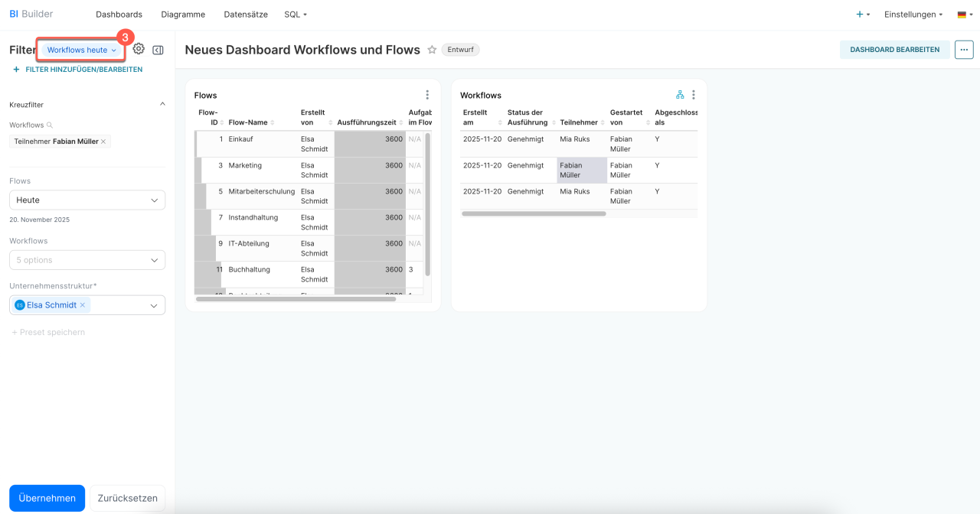Click the Workflows table horizontal scrollbar
This screenshot has width=980, height=514.
pos(534,213)
